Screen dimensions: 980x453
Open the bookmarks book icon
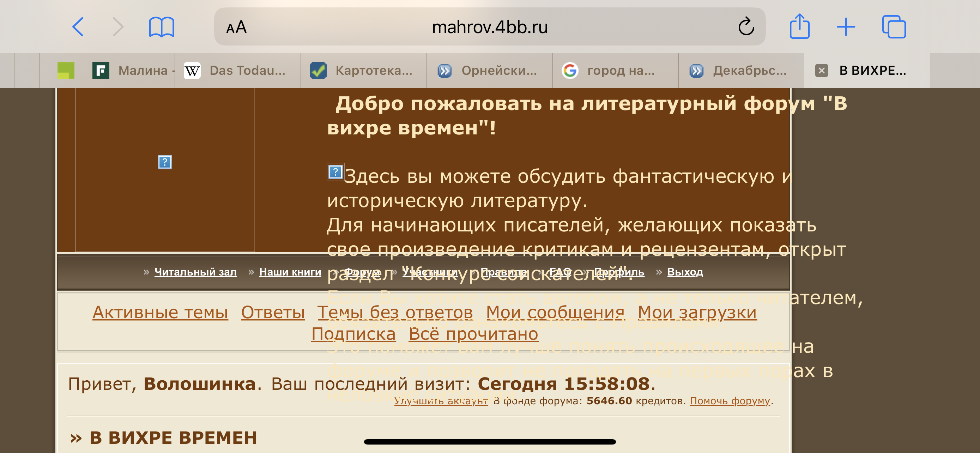(x=161, y=27)
